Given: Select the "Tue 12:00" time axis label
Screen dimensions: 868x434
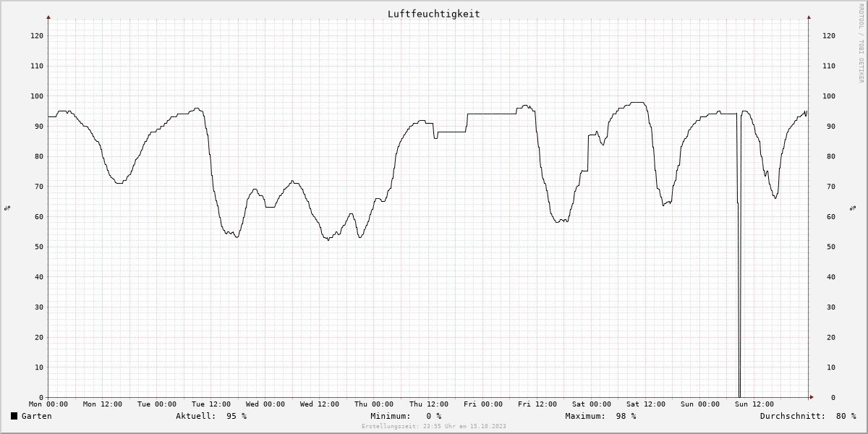Looking at the screenshot, I should pyautogui.click(x=211, y=404).
